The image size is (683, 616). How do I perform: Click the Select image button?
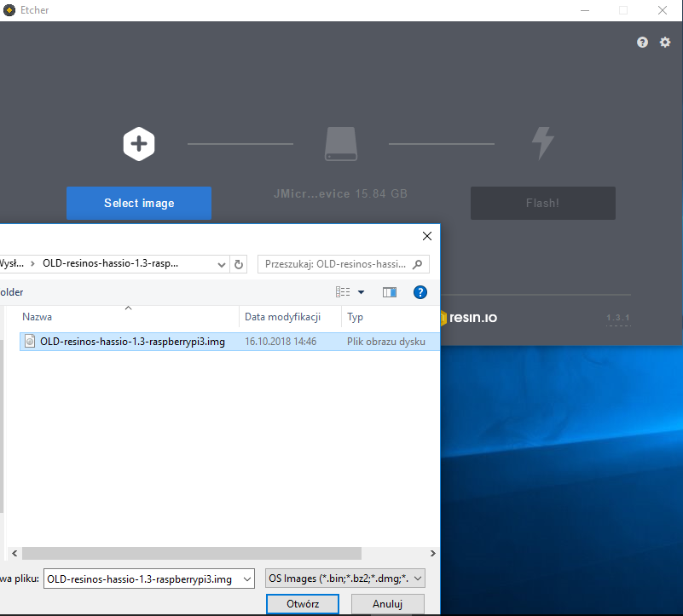tap(139, 204)
